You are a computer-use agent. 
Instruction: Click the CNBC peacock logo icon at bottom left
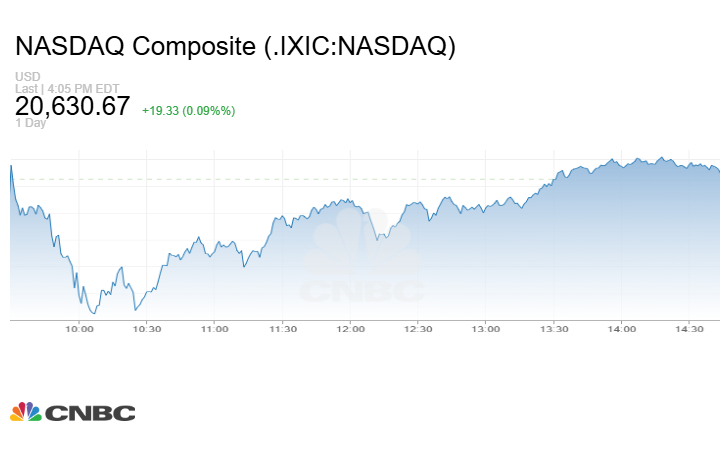[x=25, y=412]
